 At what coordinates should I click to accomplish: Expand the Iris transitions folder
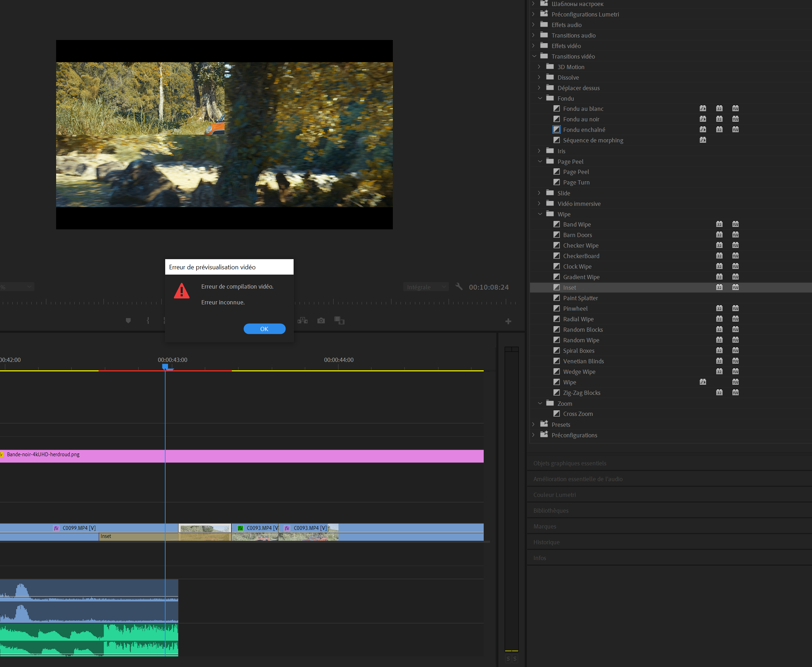(539, 150)
